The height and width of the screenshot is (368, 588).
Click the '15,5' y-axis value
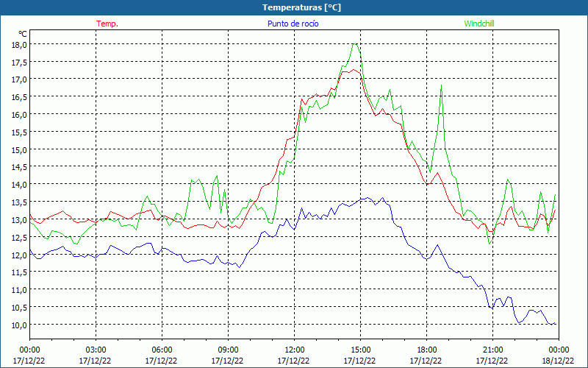coord(20,132)
